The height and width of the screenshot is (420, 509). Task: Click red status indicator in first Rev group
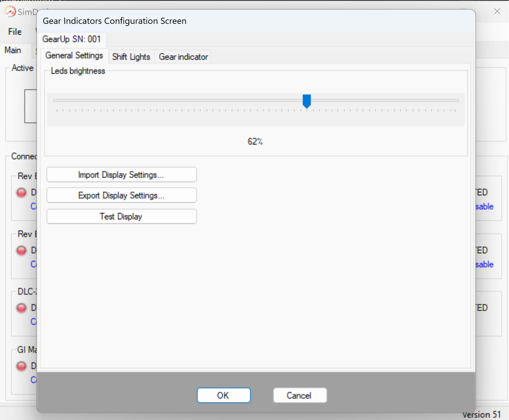point(21,192)
